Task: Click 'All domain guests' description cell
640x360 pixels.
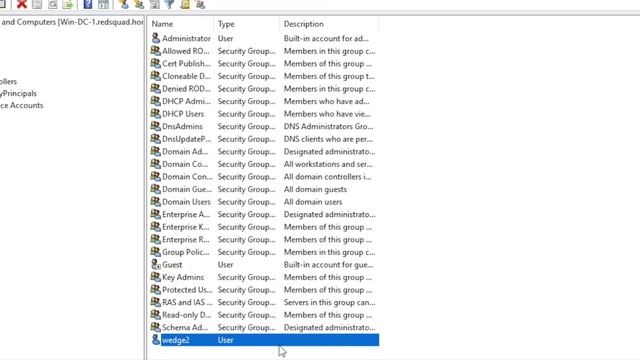Action: tap(315, 189)
